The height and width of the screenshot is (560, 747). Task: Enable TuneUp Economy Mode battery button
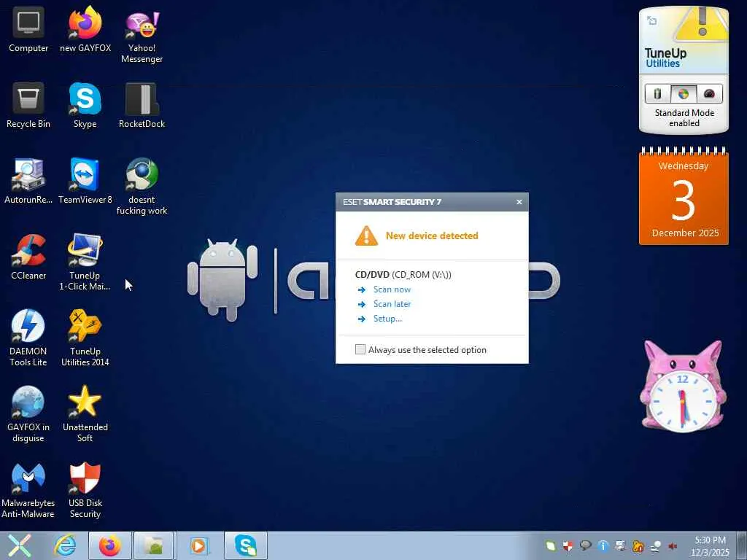coord(657,94)
